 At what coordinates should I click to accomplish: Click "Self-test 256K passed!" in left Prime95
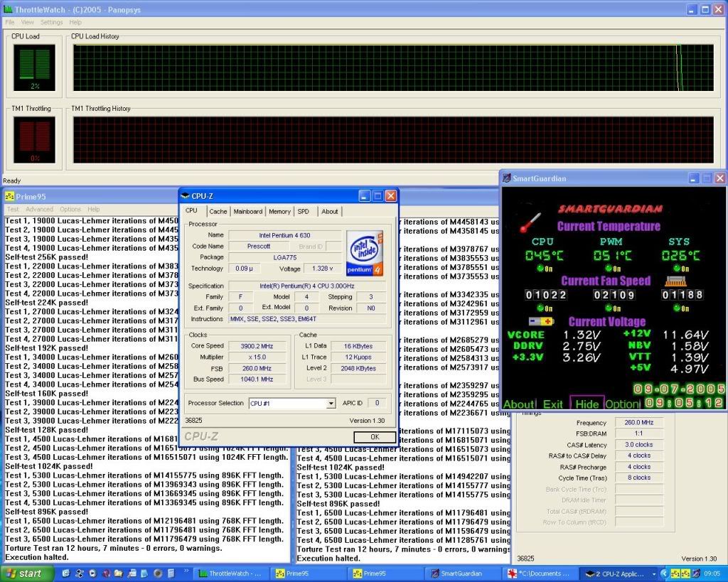pyautogui.click(x=46, y=257)
